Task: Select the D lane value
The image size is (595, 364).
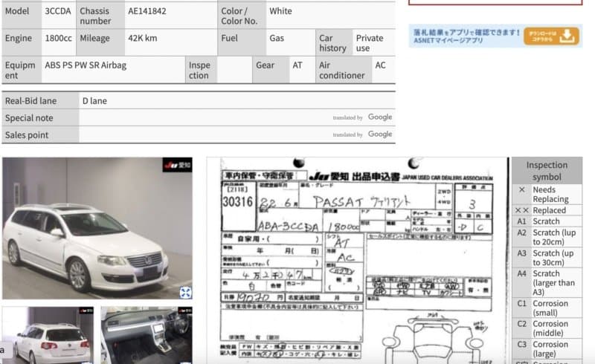Action: tap(94, 101)
